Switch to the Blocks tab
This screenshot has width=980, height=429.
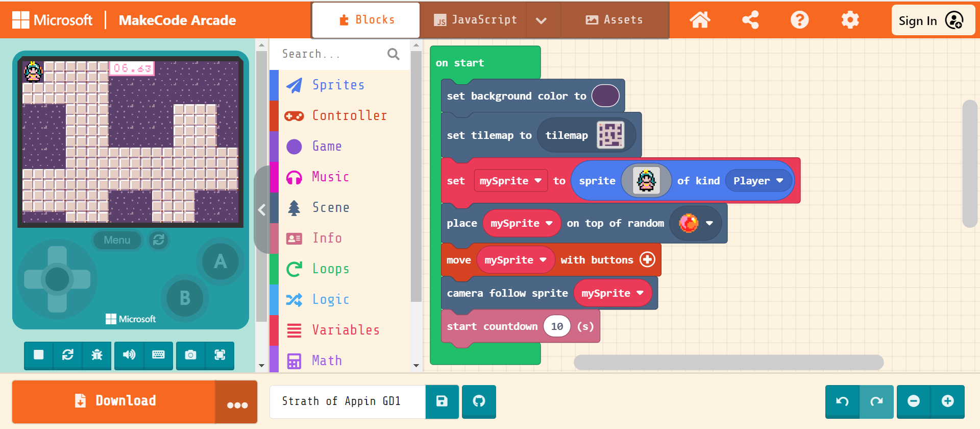click(366, 20)
